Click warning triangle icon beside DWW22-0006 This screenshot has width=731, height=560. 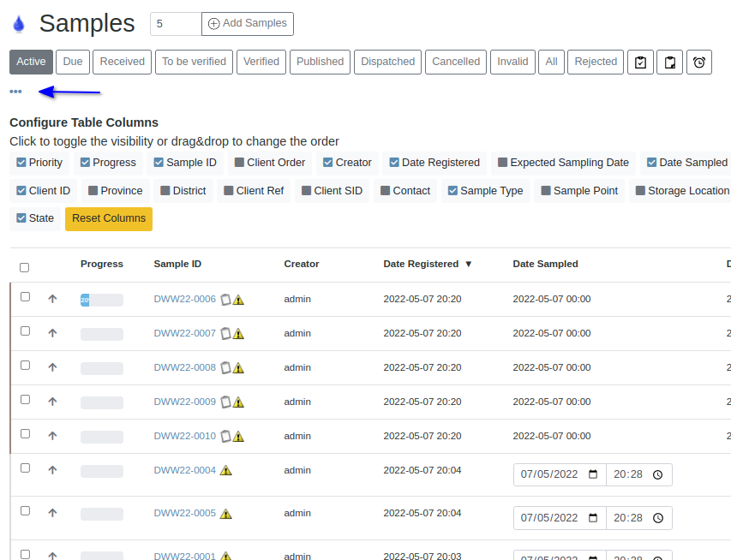pos(238,300)
